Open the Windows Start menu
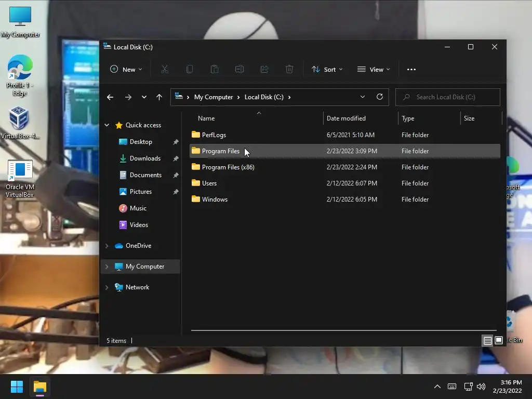Image resolution: width=532 pixels, height=399 pixels. click(x=17, y=387)
